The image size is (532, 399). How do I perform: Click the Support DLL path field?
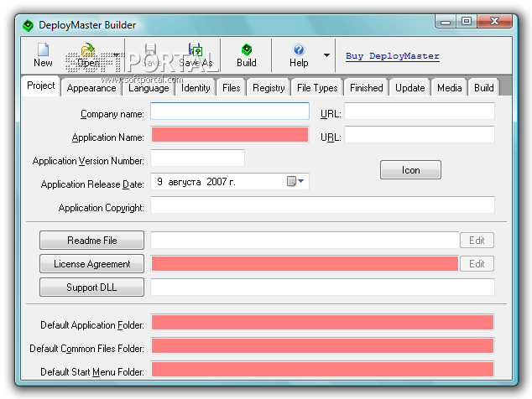coord(322,288)
